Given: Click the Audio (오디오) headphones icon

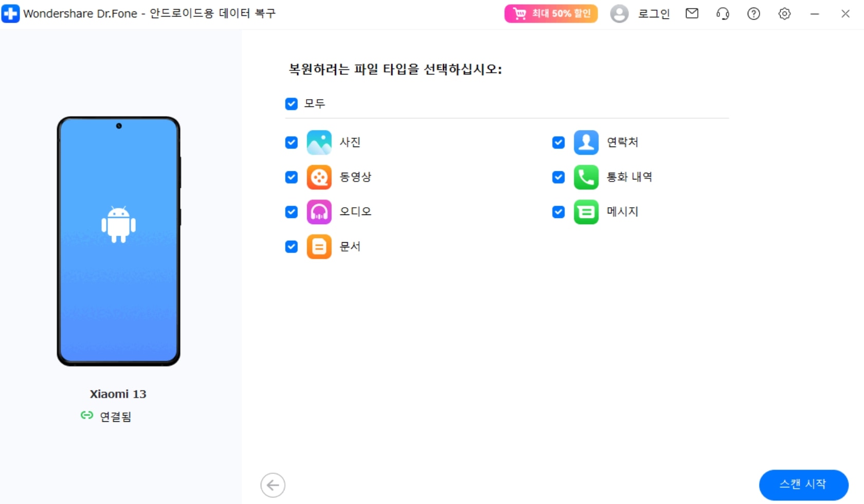Looking at the screenshot, I should [x=319, y=212].
